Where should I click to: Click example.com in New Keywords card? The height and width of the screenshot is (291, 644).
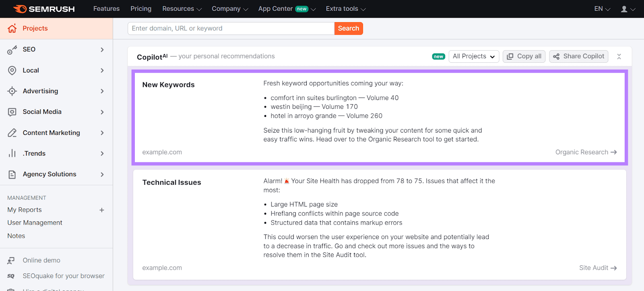(x=162, y=152)
